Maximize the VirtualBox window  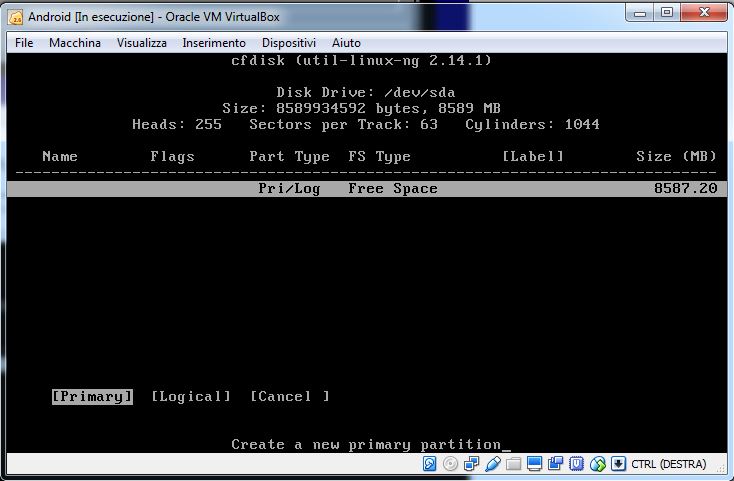click(x=666, y=13)
